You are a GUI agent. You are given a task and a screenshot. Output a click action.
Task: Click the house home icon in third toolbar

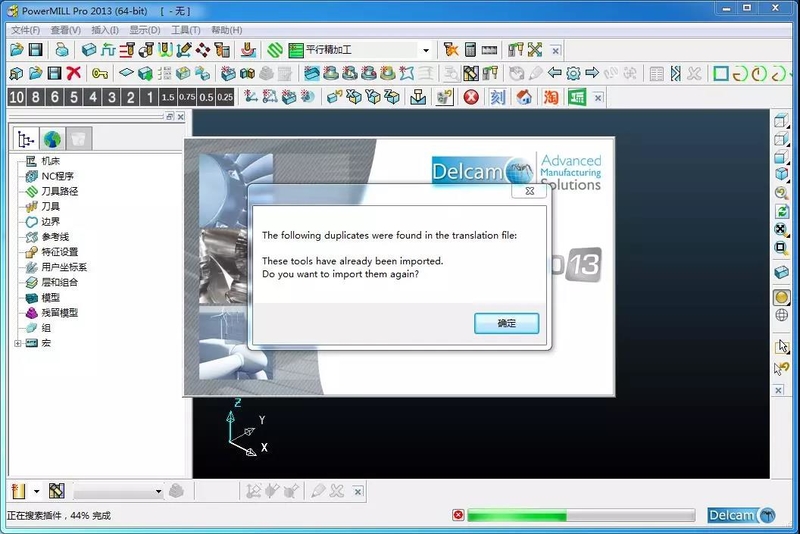pyautogui.click(x=524, y=97)
